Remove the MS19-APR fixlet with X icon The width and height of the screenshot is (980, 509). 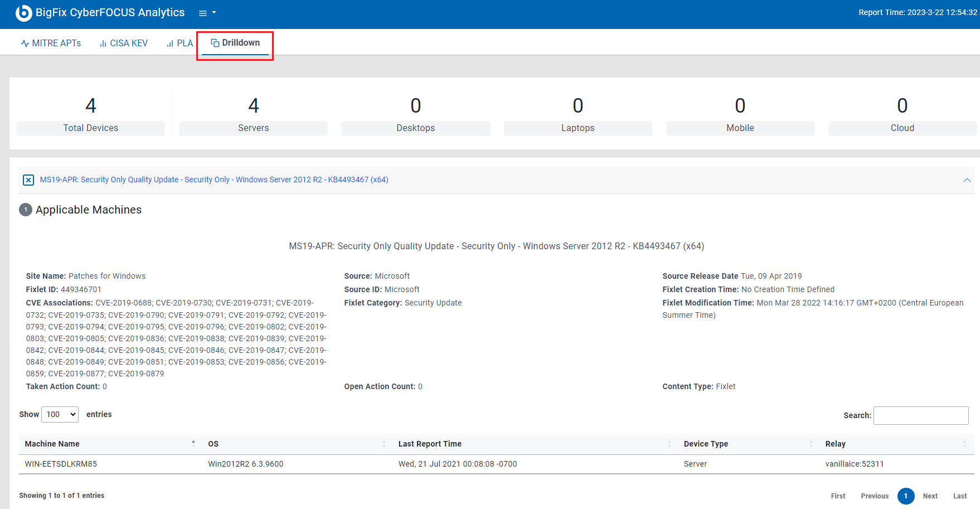[x=28, y=180]
